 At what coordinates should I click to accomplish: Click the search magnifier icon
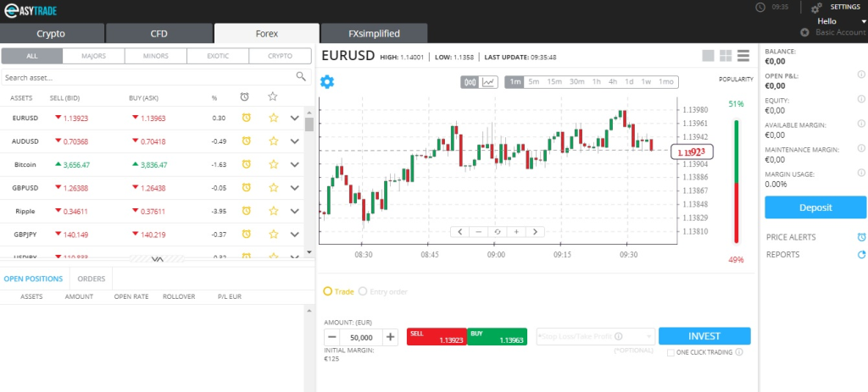301,77
